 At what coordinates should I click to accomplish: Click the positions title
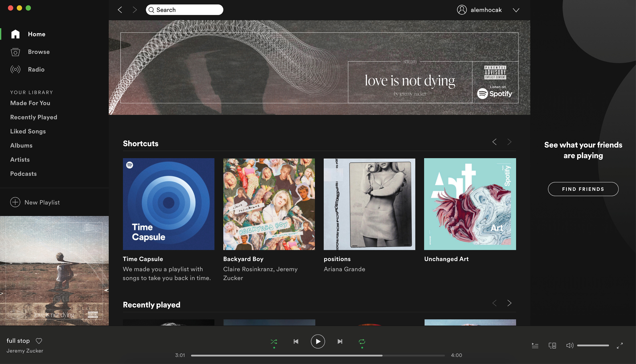pyautogui.click(x=337, y=259)
